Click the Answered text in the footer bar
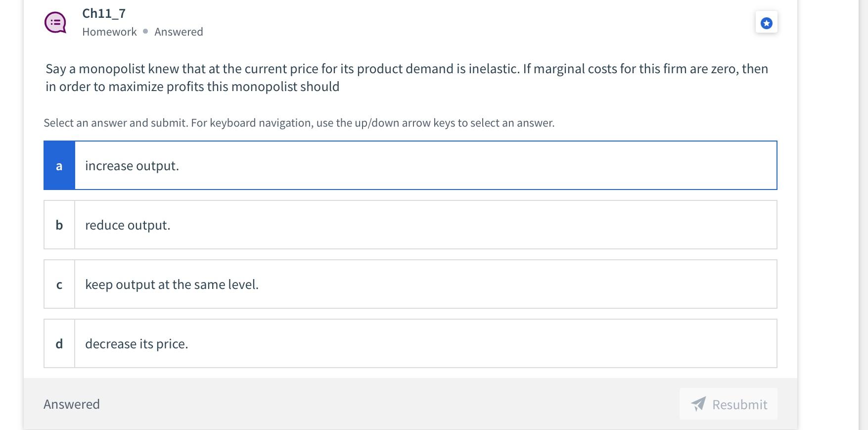868x430 pixels. coord(72,404)
